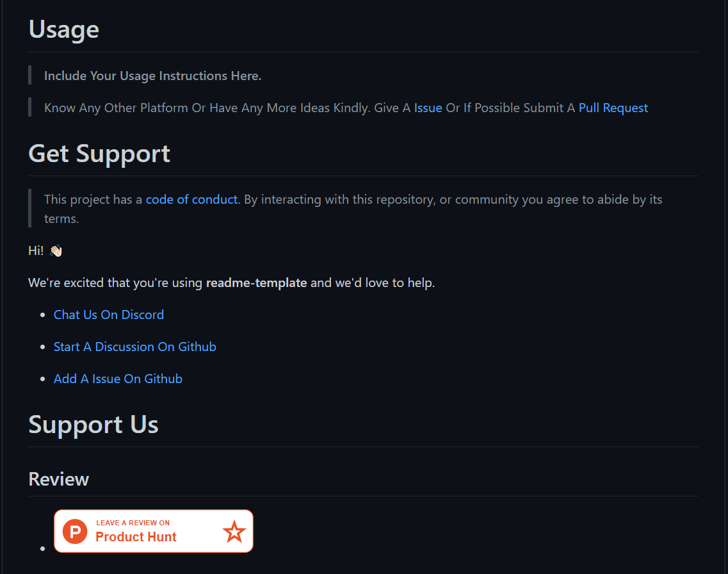Viewport: 728px width, 574px height.
Task: Click the "Get Support" heading
Action: pos(99,154)
